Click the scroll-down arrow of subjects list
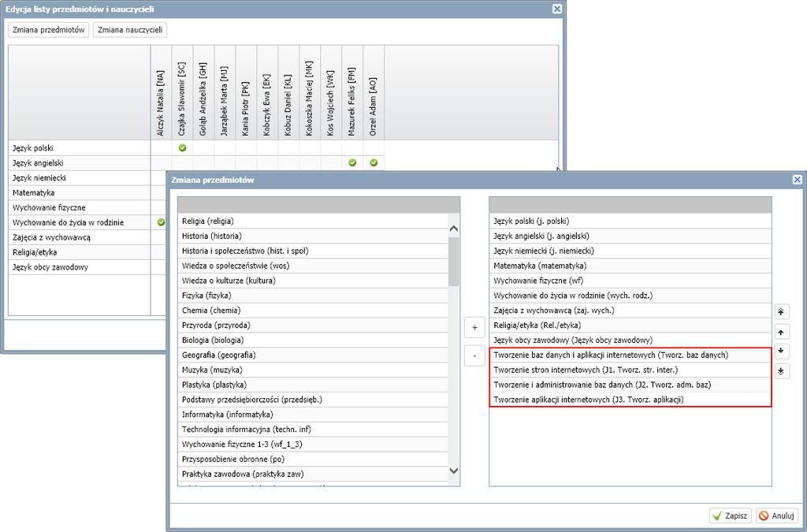 click(453, 471)
